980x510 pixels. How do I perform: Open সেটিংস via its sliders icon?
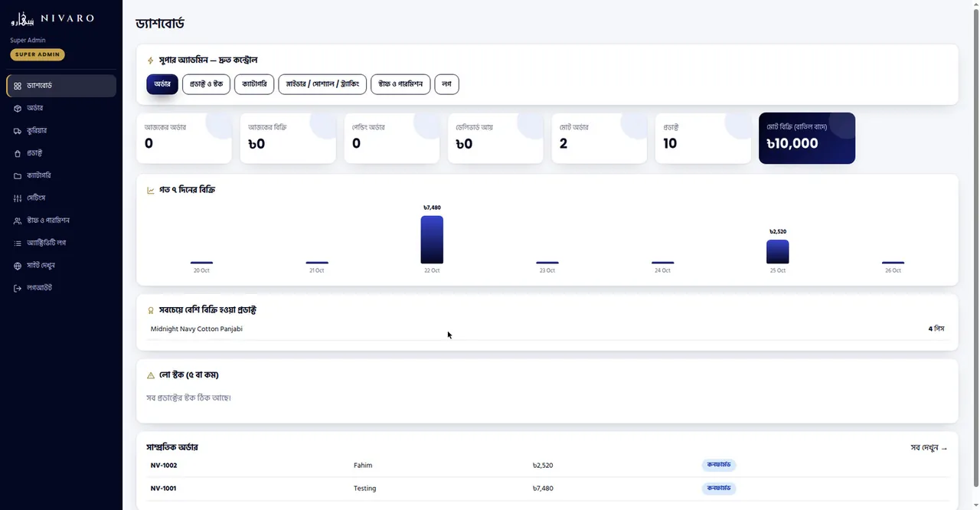pos(18,198)
